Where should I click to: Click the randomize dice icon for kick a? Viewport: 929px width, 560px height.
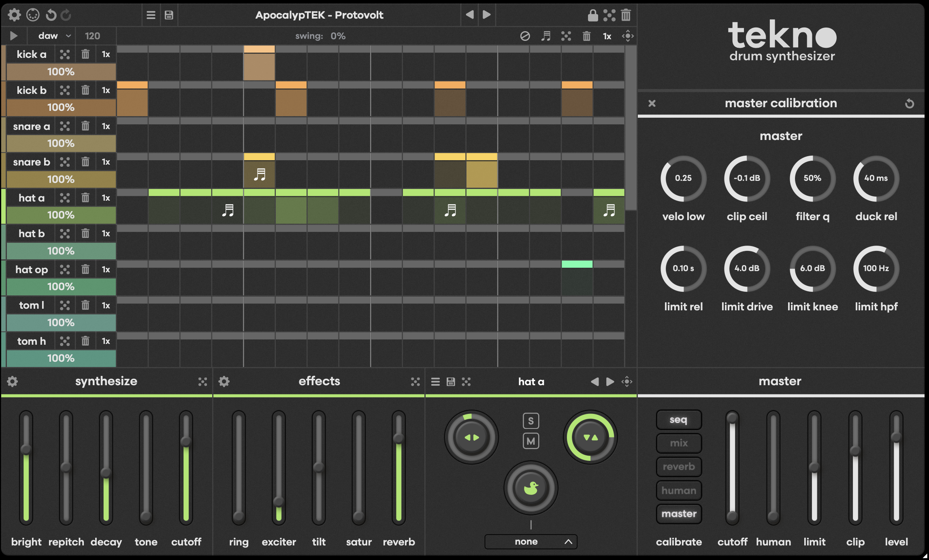click(x=65, y=54)
